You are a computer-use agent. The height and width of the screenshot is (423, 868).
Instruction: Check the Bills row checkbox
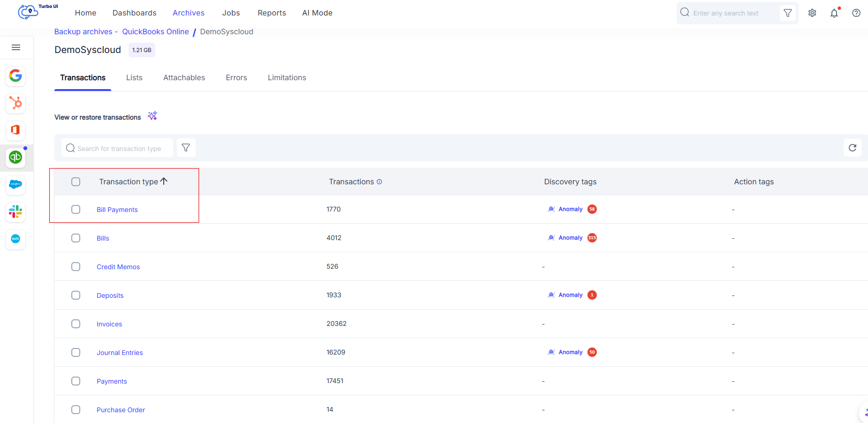click(x=76, y=238)
